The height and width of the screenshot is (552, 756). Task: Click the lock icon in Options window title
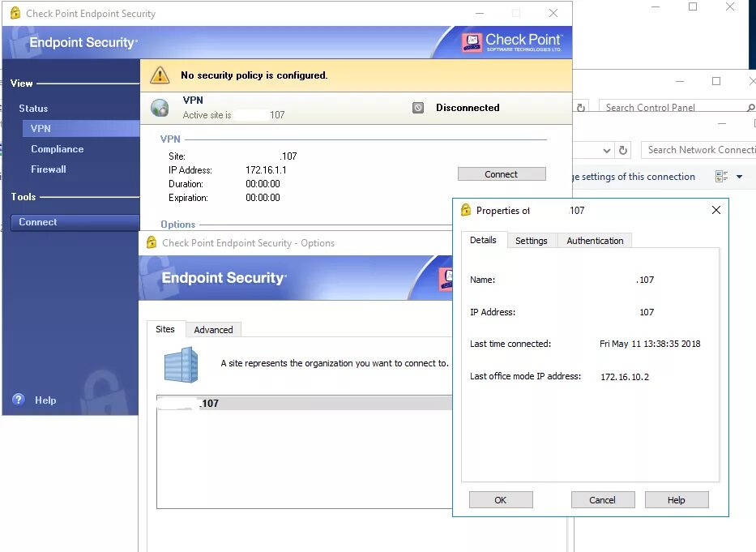(x=152, y=242)
